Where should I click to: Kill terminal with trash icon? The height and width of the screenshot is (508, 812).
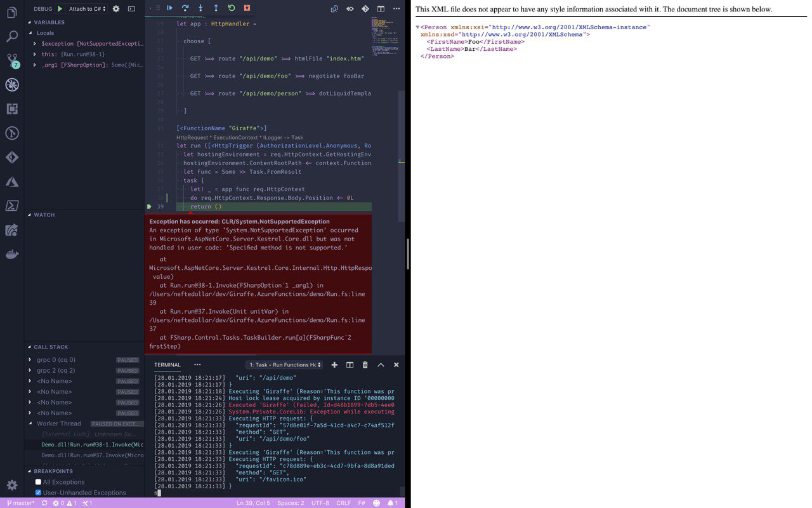(365, 365)
